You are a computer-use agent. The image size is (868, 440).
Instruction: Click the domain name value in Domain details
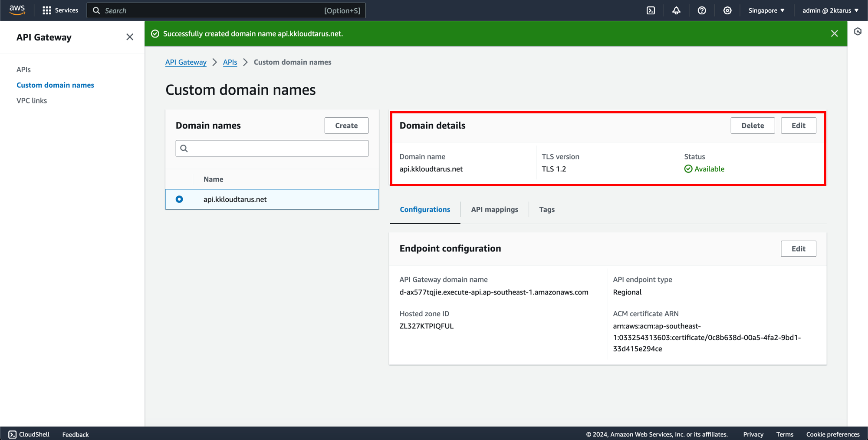tap(431, 169)
